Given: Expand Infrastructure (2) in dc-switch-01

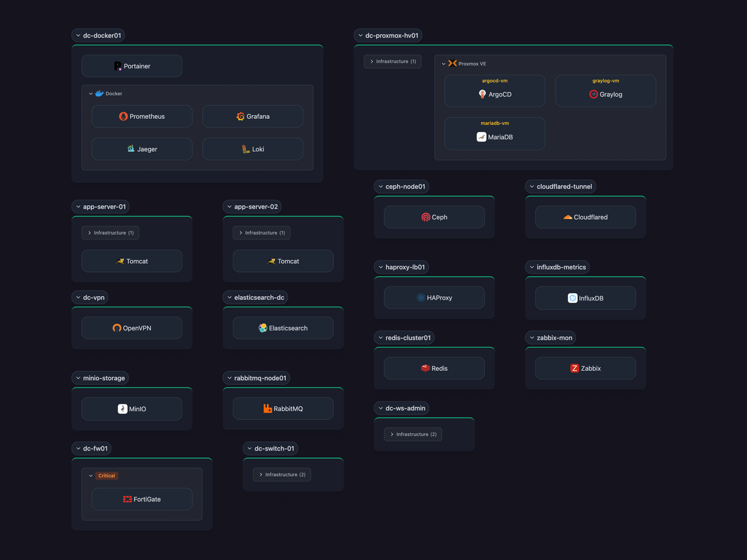Looking at the screenshot, I should point(282,475).
